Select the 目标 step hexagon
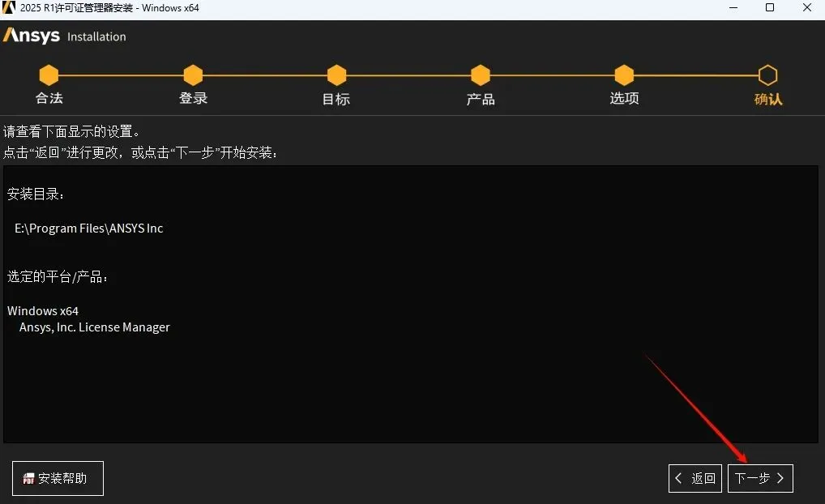The height and width of the screenshot is (504, 825). pyautogui.click(x=337, y=75)
